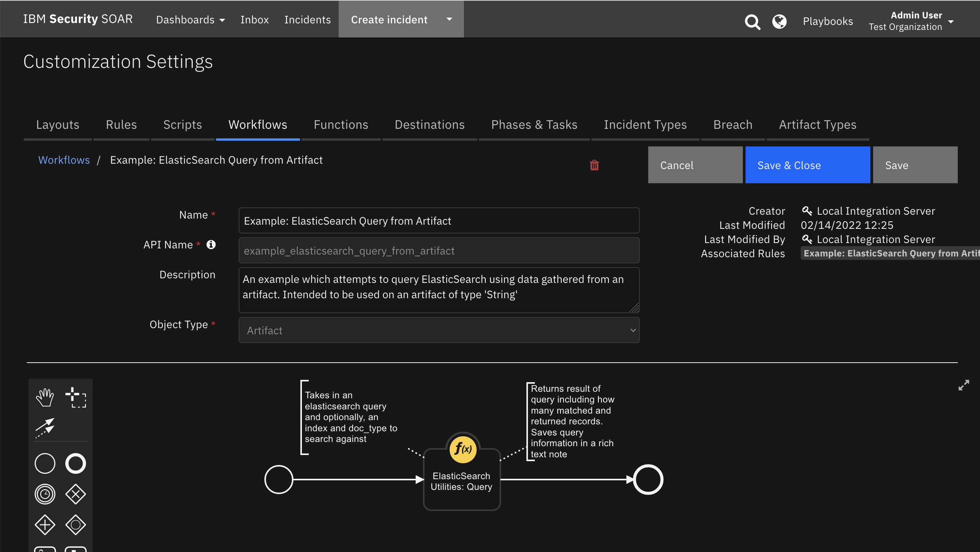Image resolution: width=980 pixels, height=552 pixels.
Task: Open the Dashboards dropdown menu
Action: coord(190,20)
